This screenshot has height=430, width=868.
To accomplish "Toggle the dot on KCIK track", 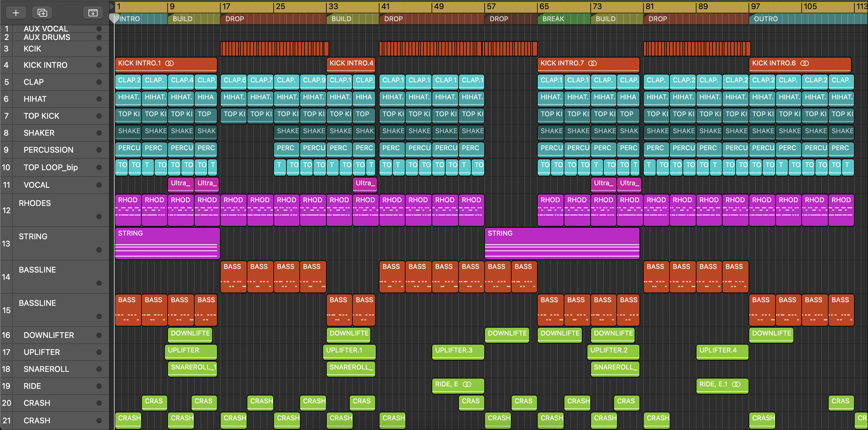I will pos(99,49).
